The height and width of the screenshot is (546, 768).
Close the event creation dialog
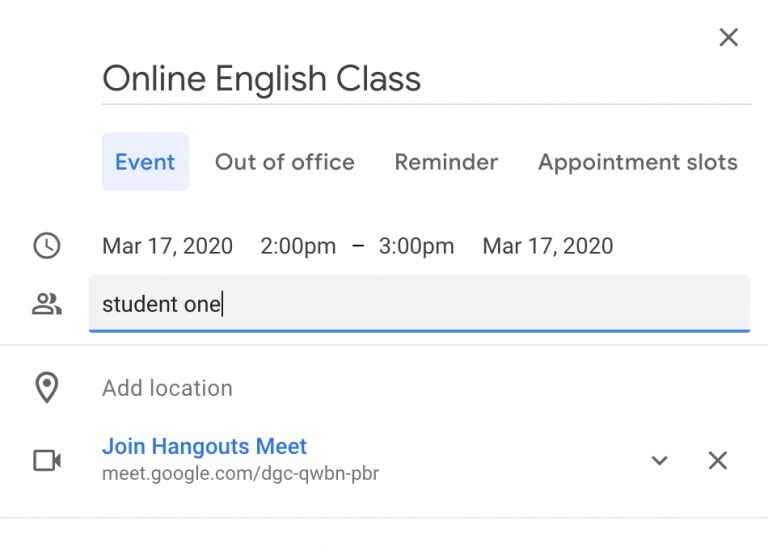point(729,38)
